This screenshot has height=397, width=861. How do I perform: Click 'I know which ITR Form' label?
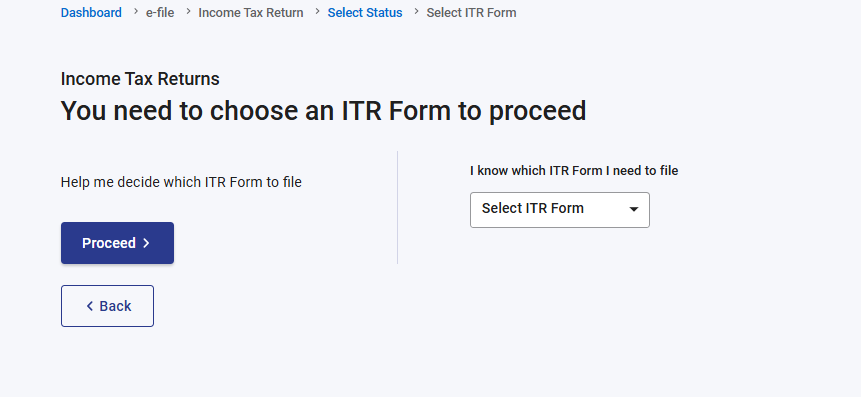click(574, 171)
